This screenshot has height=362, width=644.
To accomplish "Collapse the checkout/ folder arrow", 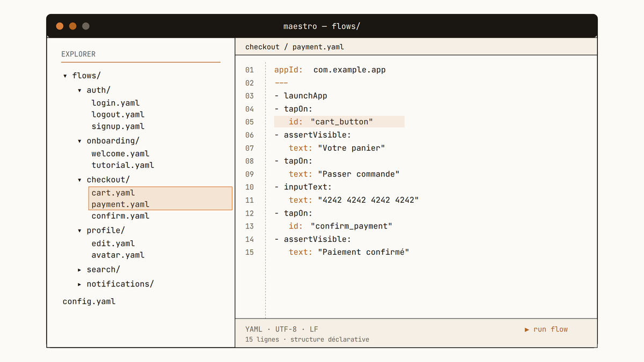I will point(79,180).
